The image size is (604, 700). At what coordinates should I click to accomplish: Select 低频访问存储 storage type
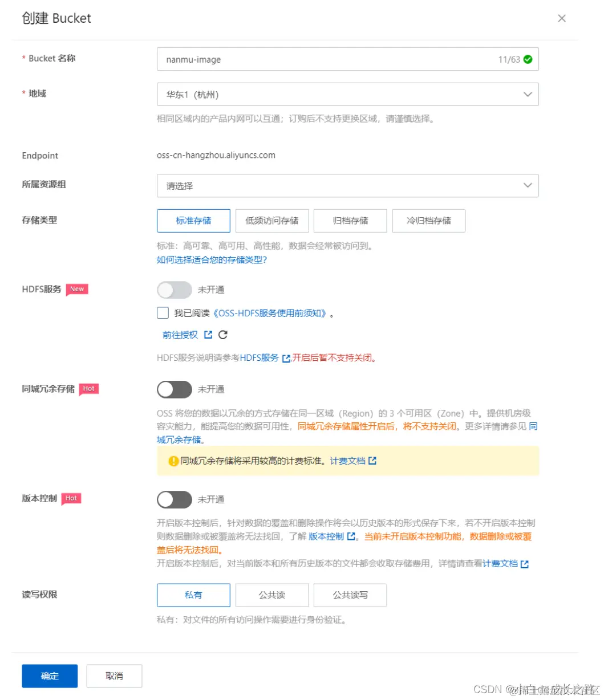tap(272, 221)
